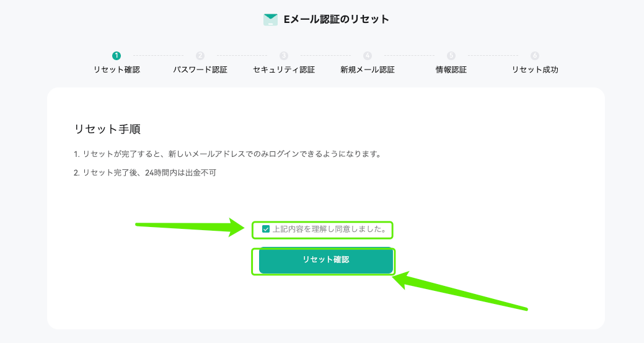The width and height of the screenshot is (644, 343).
Task: Select the 情報認証 step label
Action: pyautogui.click(x=451, y=70)
